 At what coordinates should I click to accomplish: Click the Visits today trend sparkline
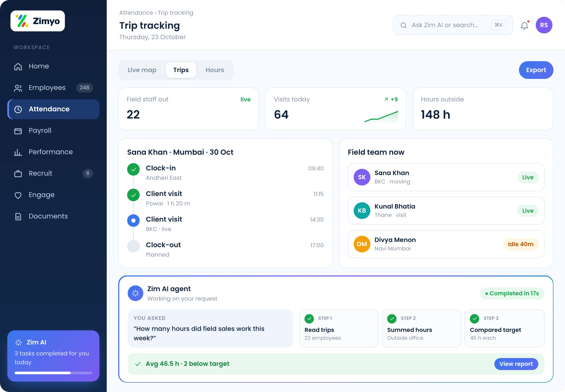pyautogui.click(x=381, y=117)
